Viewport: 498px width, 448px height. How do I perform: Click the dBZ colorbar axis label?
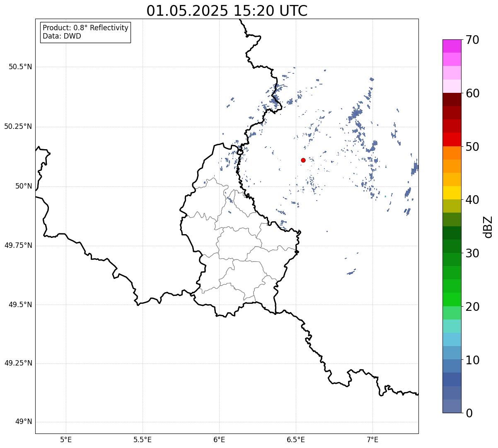[488, 227]
